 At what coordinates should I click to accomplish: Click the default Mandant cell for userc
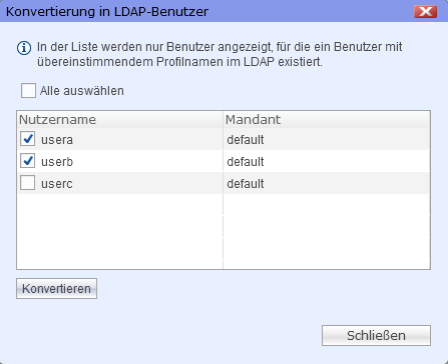[245, 184]
